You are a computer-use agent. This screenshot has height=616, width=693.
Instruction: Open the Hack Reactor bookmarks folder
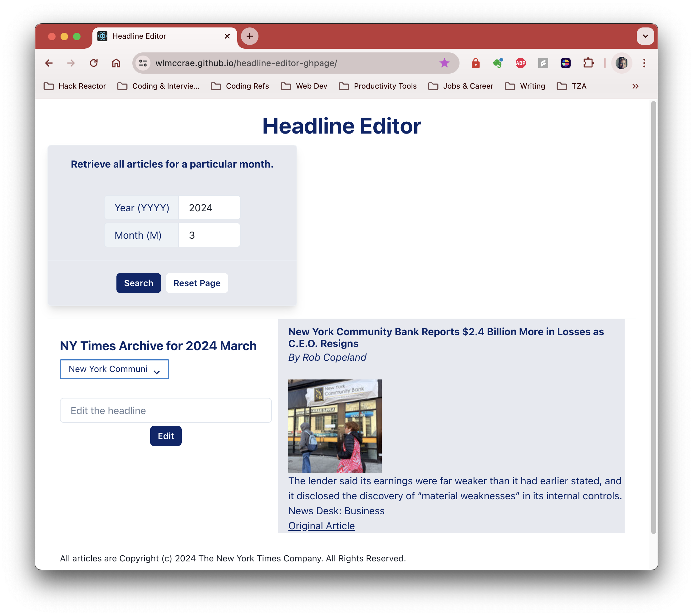pyautogui.click(x=75, y=86)
